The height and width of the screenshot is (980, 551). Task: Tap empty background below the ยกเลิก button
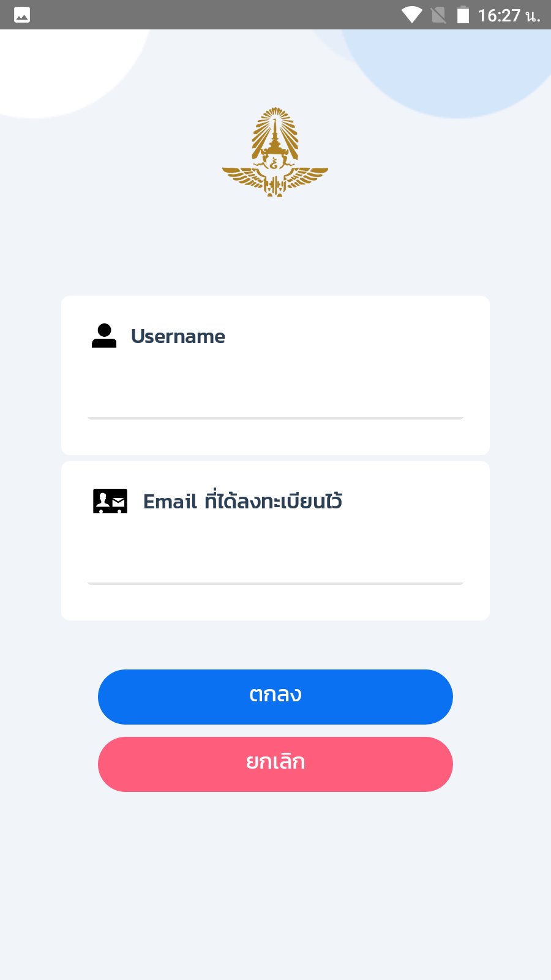pos(275,888)
